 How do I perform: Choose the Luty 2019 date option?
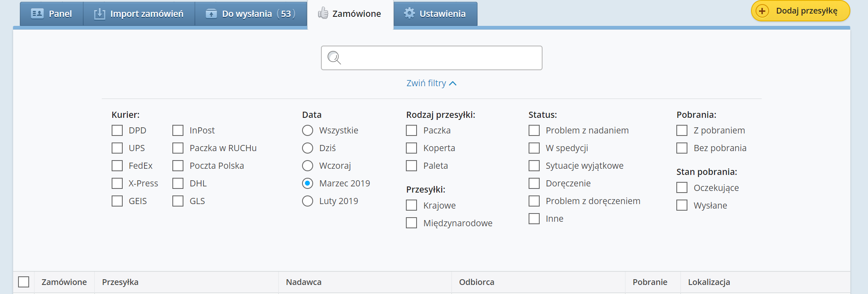pyautogui.click(x=307, y=201)
